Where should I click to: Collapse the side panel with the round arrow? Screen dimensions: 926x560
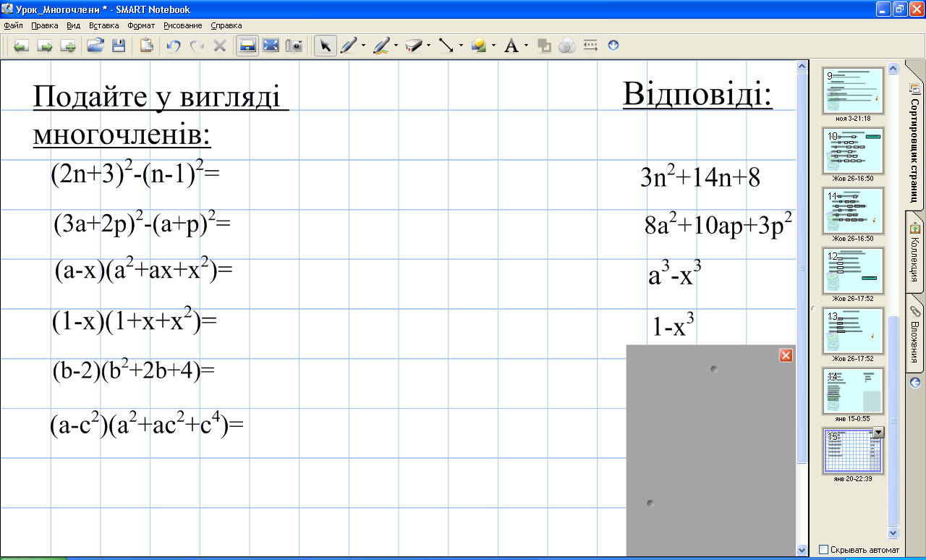click(915, 382)
